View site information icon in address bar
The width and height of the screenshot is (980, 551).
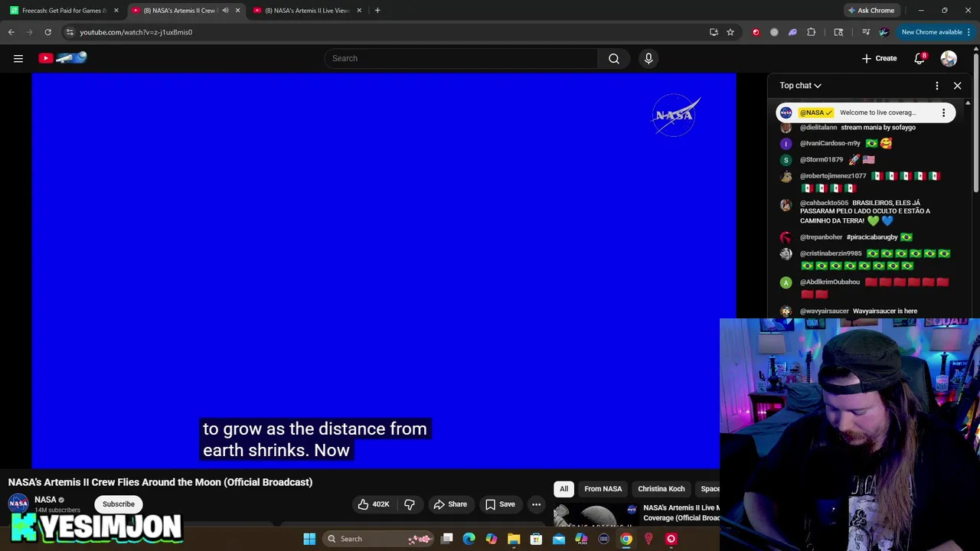tap(70, 32)
